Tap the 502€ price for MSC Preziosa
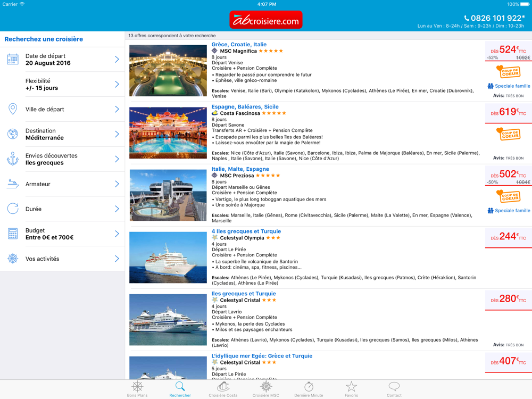Image resolution: width=532 pixels, height=399 pixels. (508, 174)
